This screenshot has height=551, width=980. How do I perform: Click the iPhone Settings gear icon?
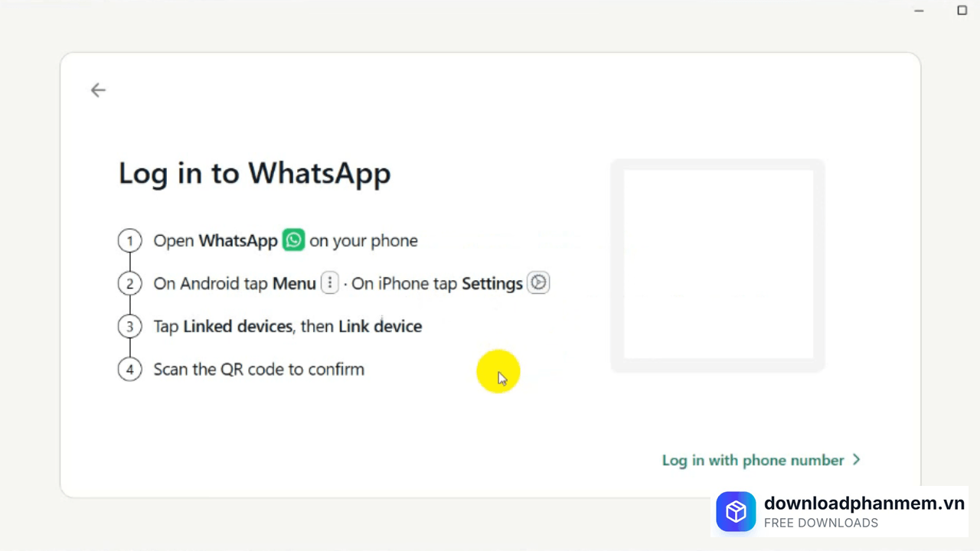tap(538, 283)
